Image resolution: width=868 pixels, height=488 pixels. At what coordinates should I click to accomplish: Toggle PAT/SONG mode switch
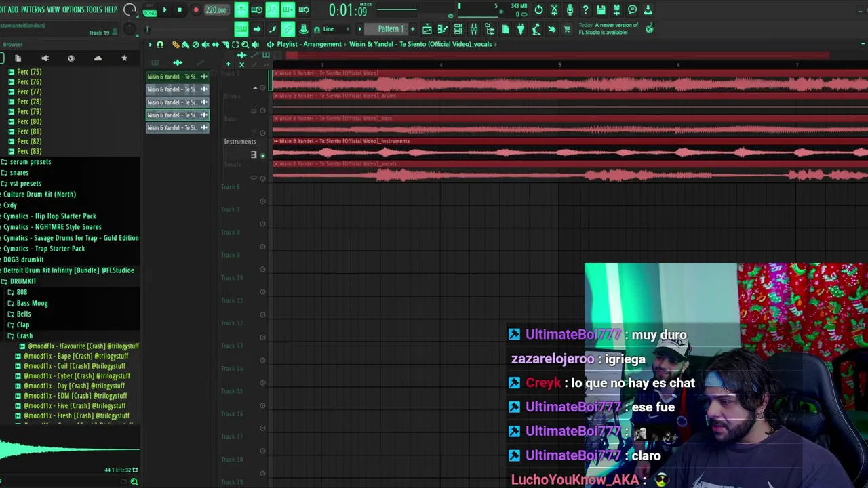[x=150, y=9]
